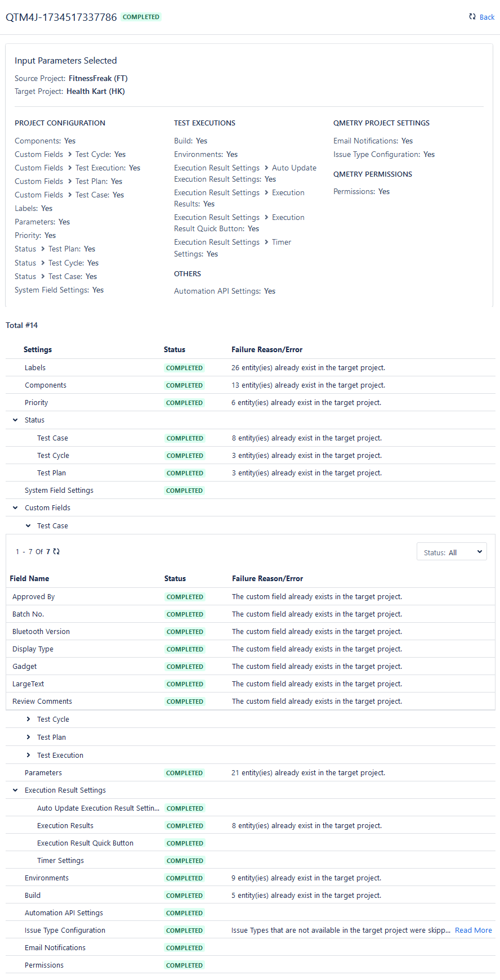Select the Approved By field row

point(34,597)
